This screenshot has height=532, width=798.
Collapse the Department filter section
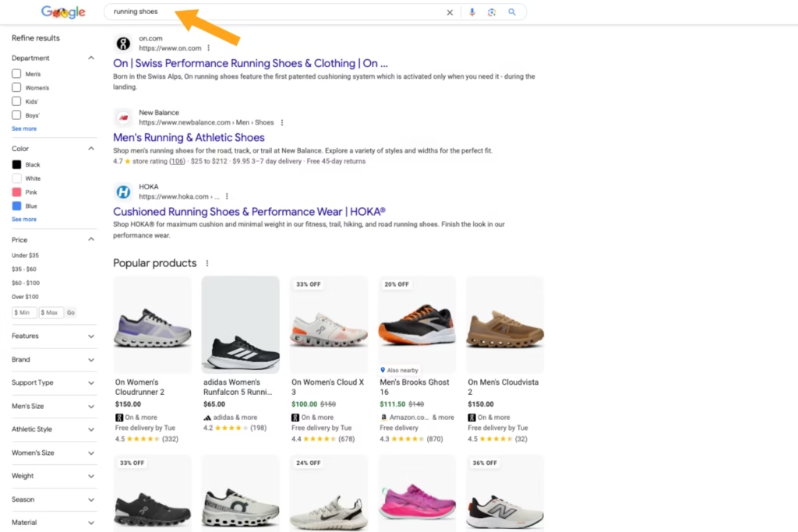coord(91,58)
